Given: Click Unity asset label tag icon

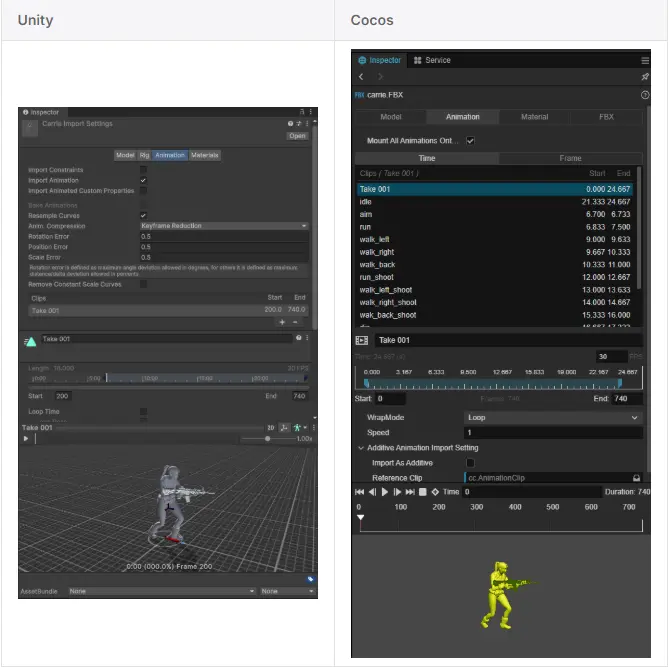Looking at the screenshot, I should [x=310, y=579].
